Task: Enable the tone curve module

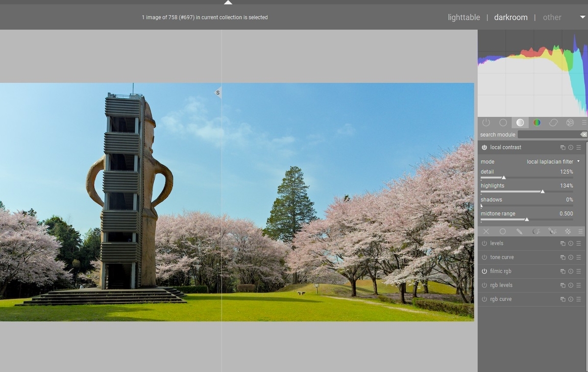Action: pyautogui.click(x=485, y=257)
